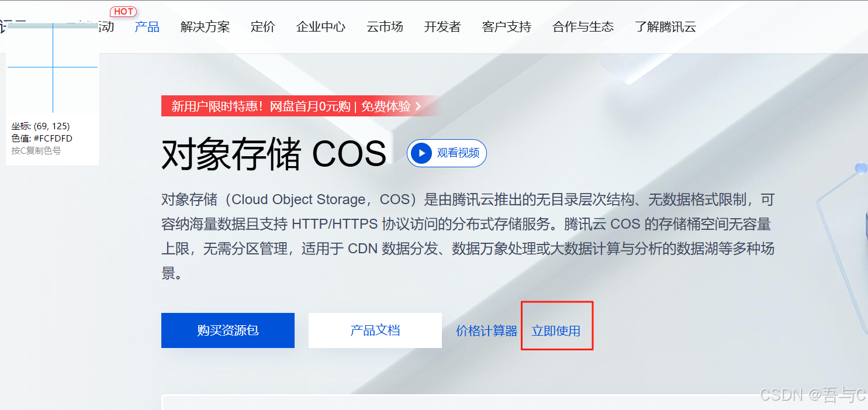868x410 pixels.
Task: Open the 解决方案 menu
Action: (205, 27)
